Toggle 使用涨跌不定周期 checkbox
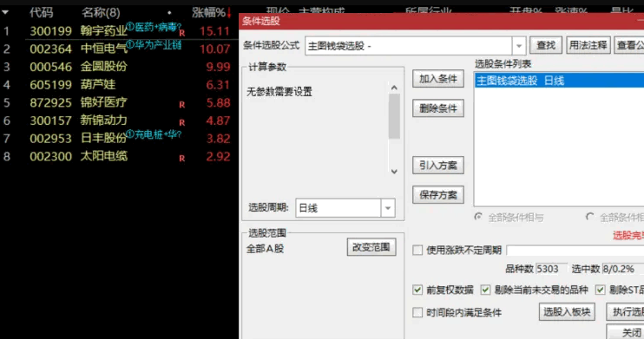 click(x=417, y=250)
